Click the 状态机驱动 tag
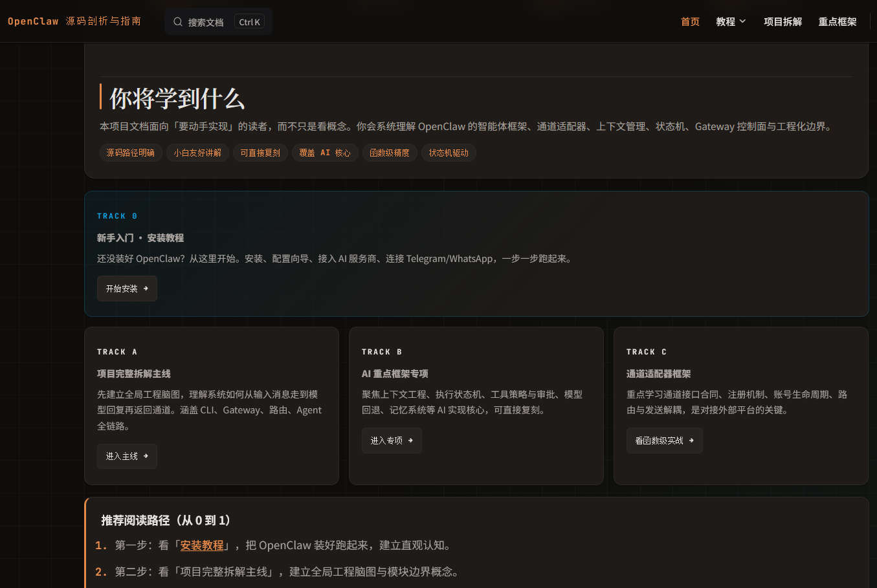 coord(449,153)
